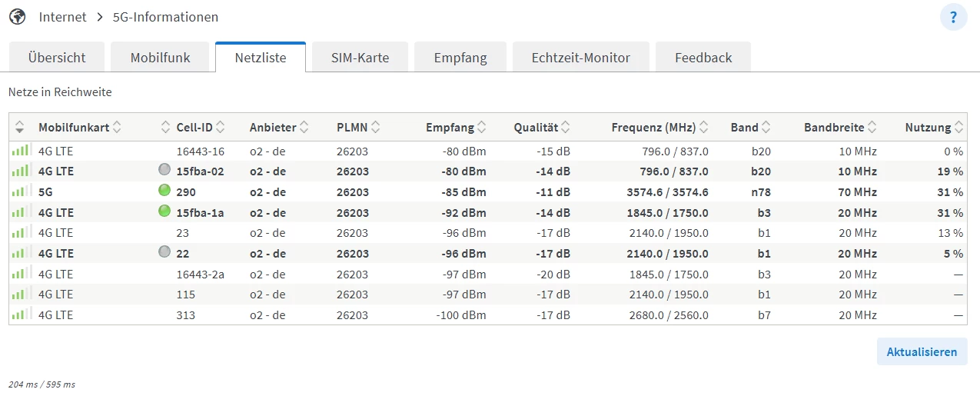Image resolution: width=980 pixels, height=416 pixels.
Task: Go to the Echtzeit-Monitor tab
Action: (x=580, y=58)
